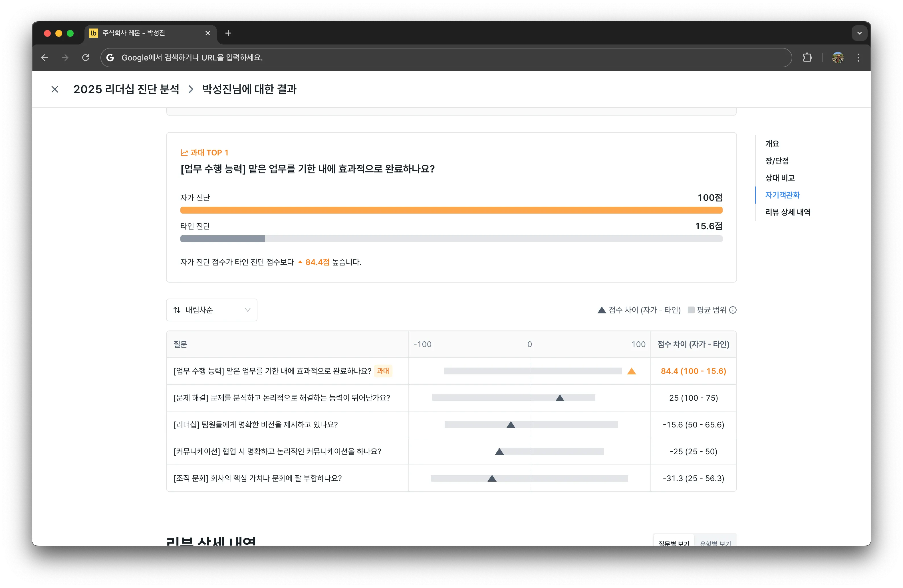The width and height of the screenshot is (903, 588).
Task: Click the triangle marker in 조직 문화 row
Action: click(x=492, y=478)
